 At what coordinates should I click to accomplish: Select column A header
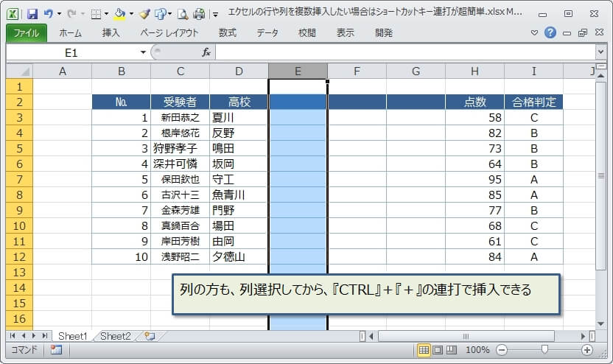point(62,71)
